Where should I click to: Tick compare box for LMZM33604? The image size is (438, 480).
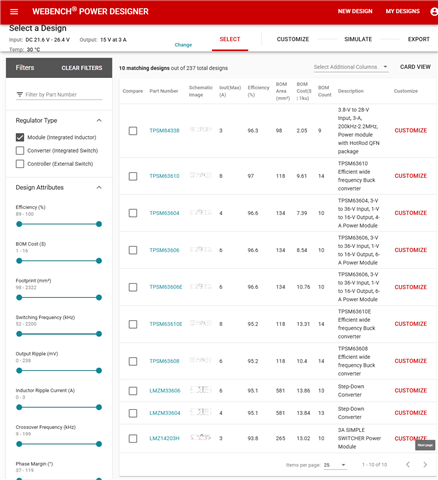(x=133, y=413)
